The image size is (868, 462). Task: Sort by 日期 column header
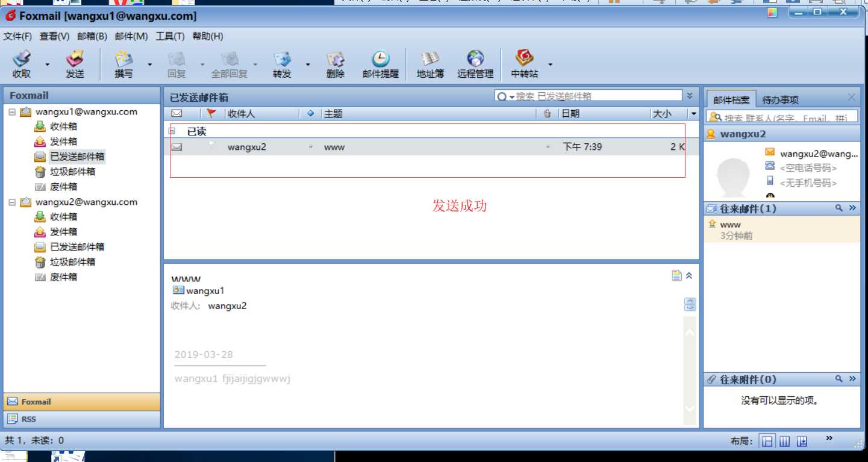pyautogui.click(x=605, y=113)
